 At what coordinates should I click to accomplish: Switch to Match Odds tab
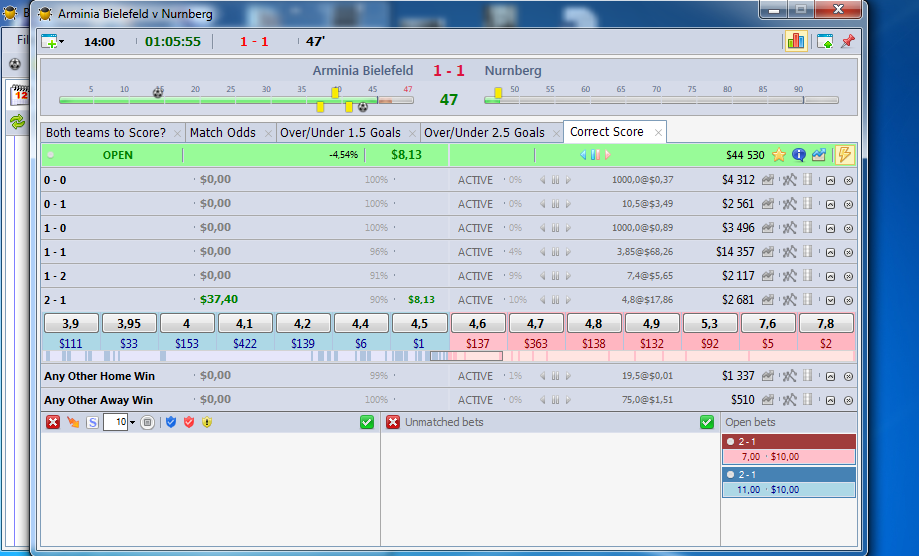[223, 132]
